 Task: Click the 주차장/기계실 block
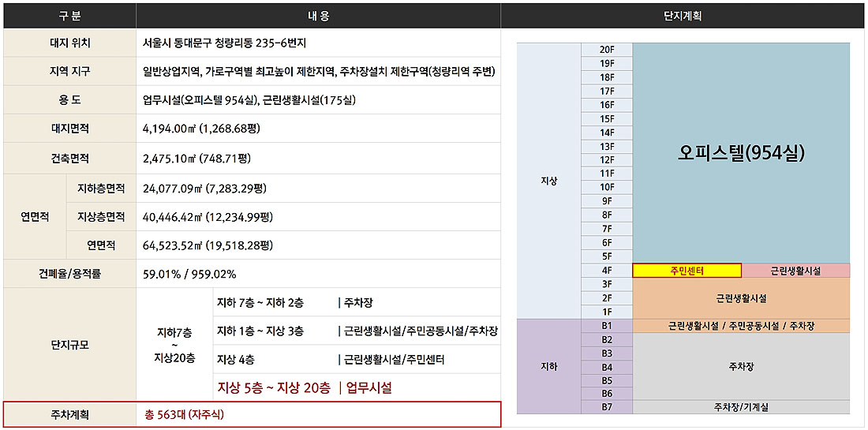tap(741, 407)
